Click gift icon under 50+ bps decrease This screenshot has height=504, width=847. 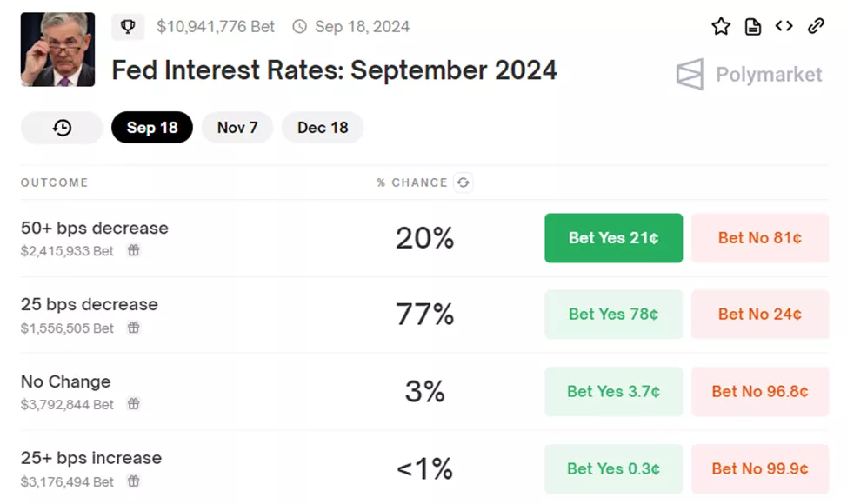(133, 251)
